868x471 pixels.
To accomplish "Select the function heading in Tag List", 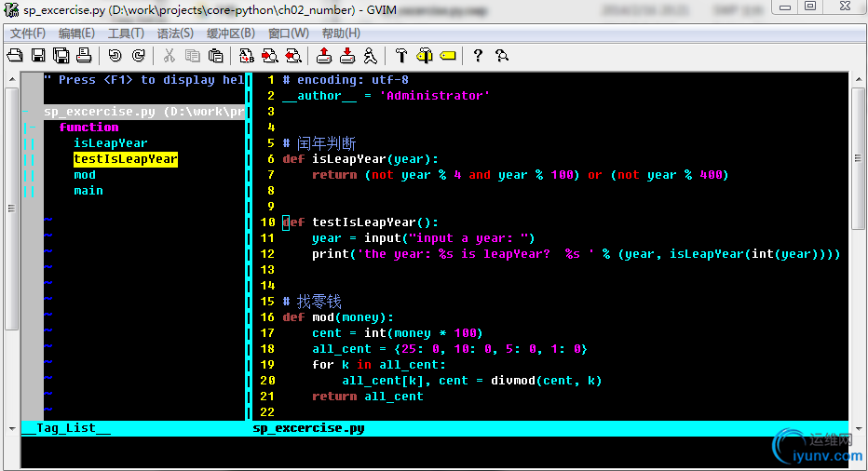I will 88,128.
